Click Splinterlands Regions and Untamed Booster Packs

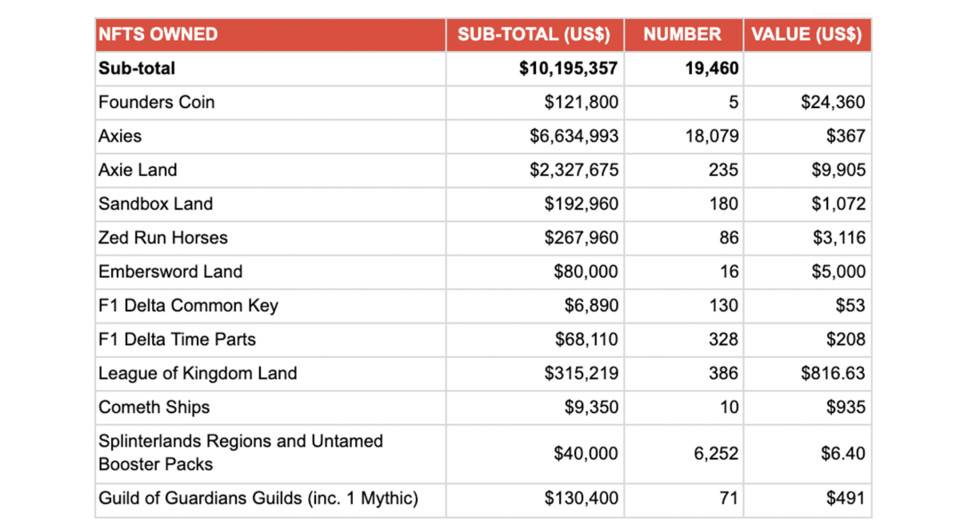[x=241, y=452]
